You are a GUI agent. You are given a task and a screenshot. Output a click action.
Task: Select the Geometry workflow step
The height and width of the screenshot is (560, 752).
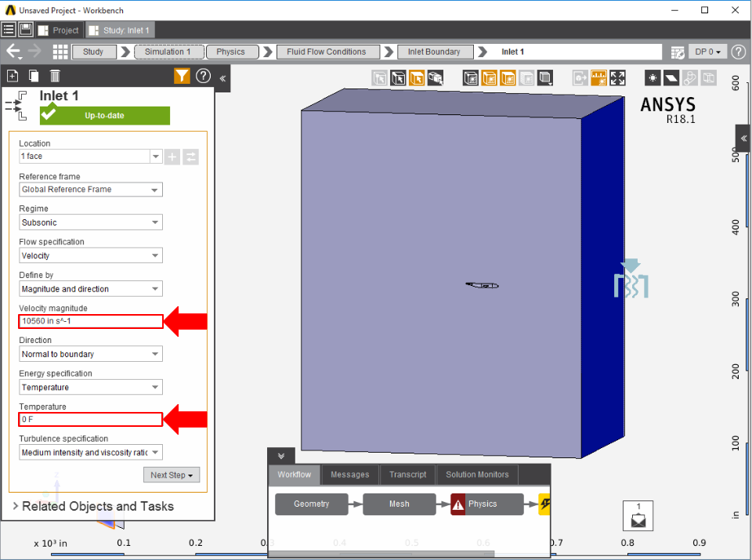(x=312, y=504)
